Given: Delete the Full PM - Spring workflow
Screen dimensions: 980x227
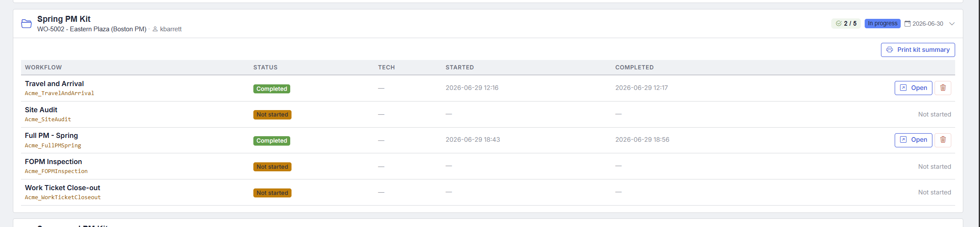Looking at the screenshot, I should coord(943,140).
